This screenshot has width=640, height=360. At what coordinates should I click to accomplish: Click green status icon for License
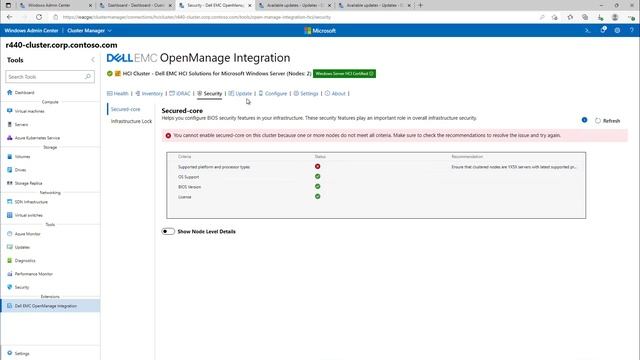(x=318, y=196)
